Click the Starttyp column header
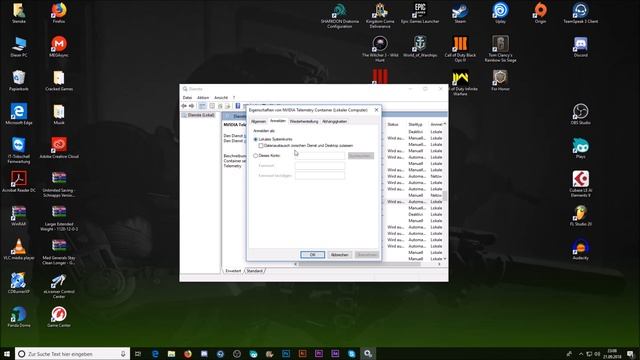Screen dimensions: 640x360 tap(416, 124)
